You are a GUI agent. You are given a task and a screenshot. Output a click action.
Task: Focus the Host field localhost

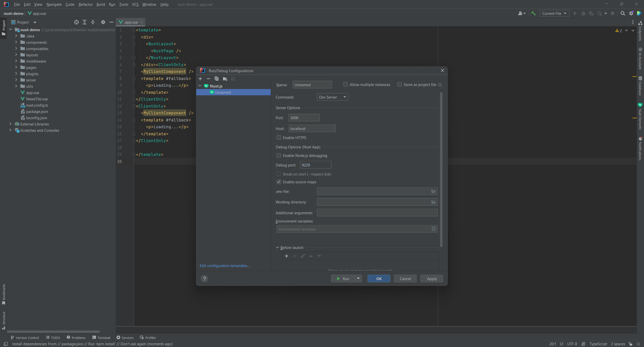pos(312,128)
